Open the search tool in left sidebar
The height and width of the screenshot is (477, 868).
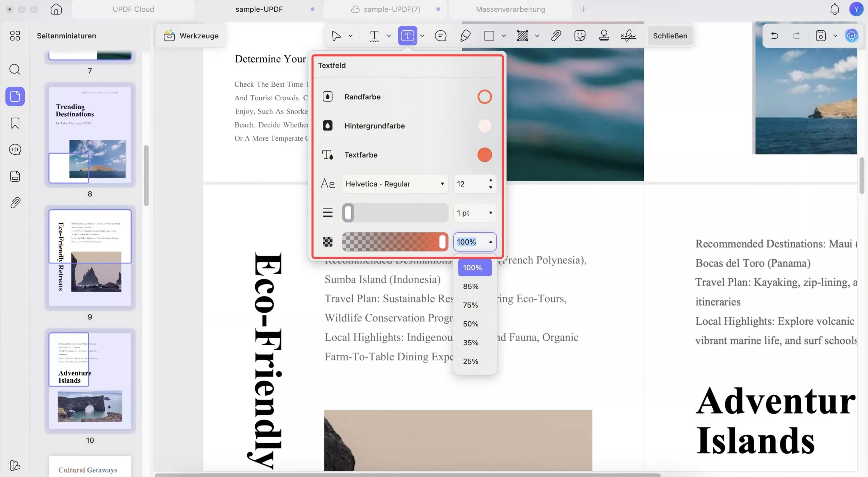tap(15, 69)
